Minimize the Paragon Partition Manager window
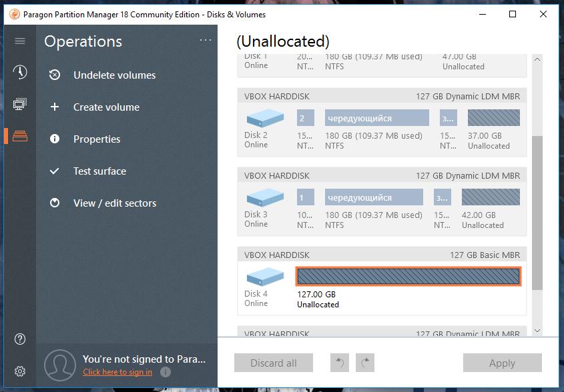 [483, 14]
